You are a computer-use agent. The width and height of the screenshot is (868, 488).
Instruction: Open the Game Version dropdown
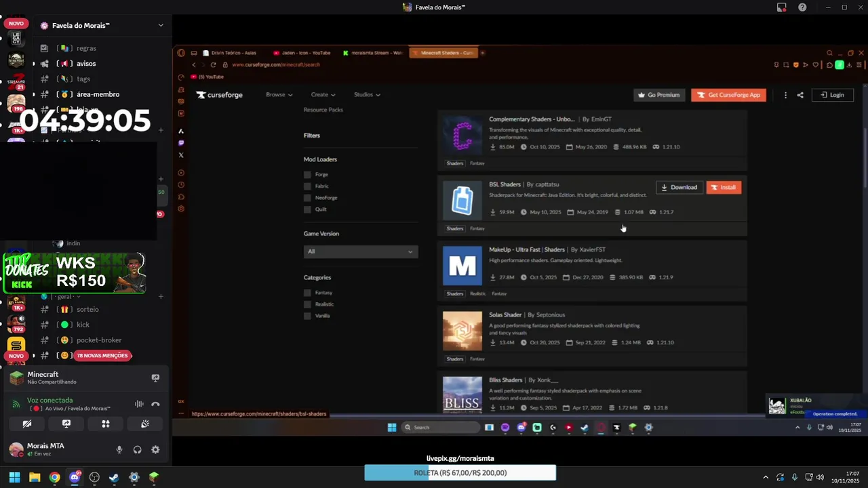pyautogui.click(x=361, y=251)
